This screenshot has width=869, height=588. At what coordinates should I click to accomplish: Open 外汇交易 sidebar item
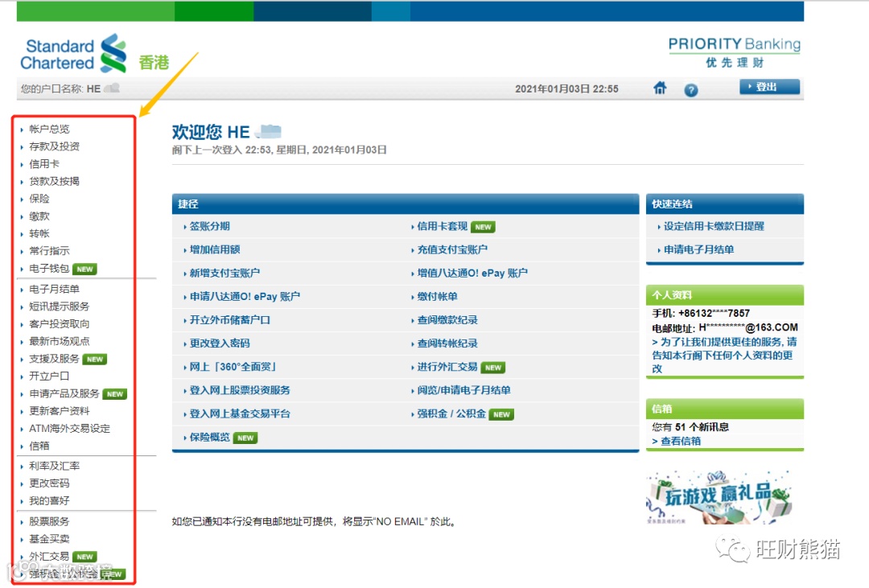point(49,557)
